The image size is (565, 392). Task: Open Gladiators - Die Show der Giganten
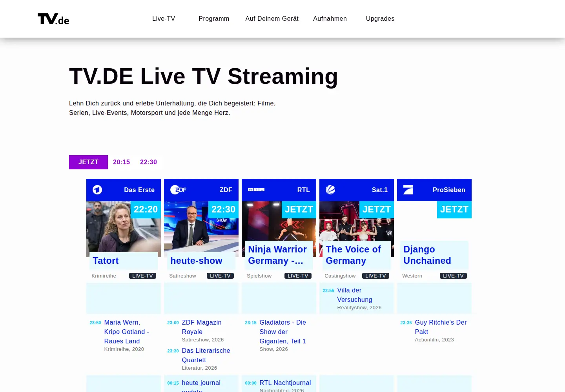tap(282, 332)
